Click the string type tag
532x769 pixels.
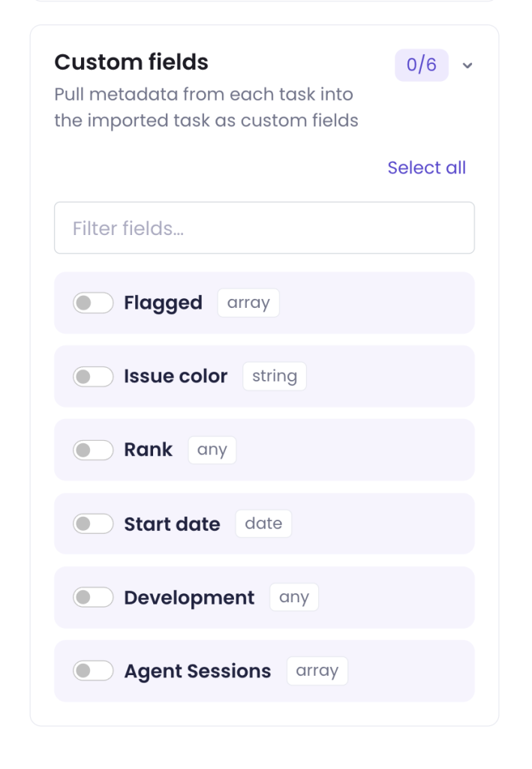(x=275, y=377)
